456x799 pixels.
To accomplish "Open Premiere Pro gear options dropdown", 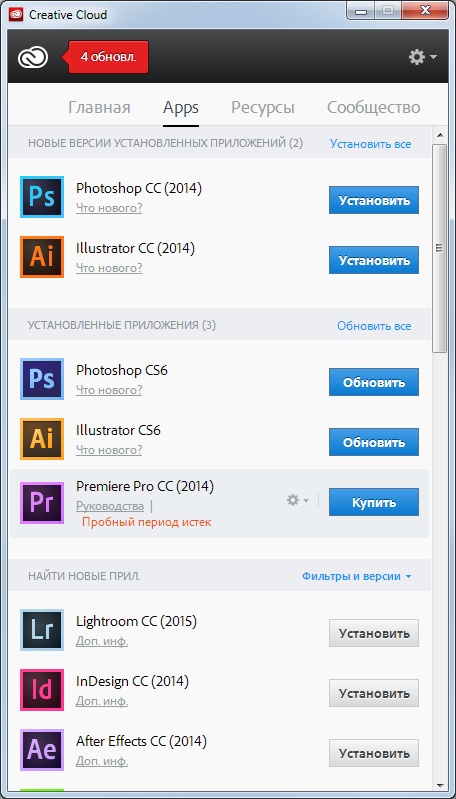I will click(x=298, y=500).
